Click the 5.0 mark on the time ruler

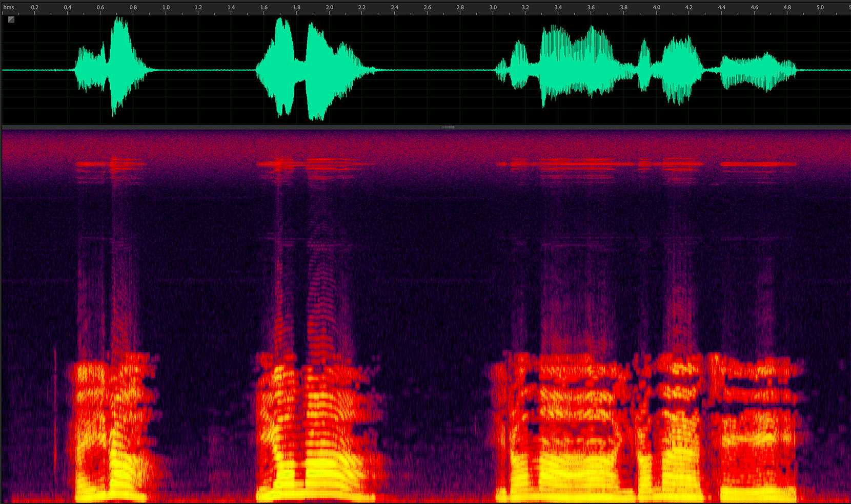tap(820, 8)
